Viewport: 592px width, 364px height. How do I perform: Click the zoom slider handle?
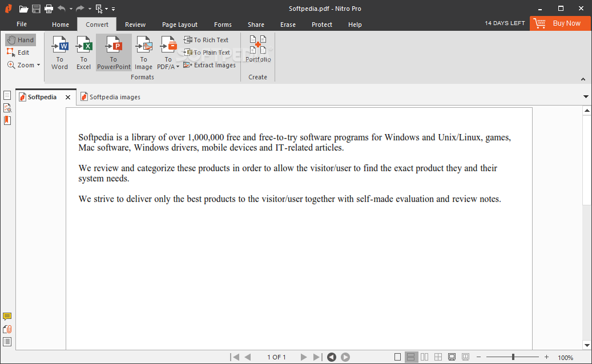(513, 357)
